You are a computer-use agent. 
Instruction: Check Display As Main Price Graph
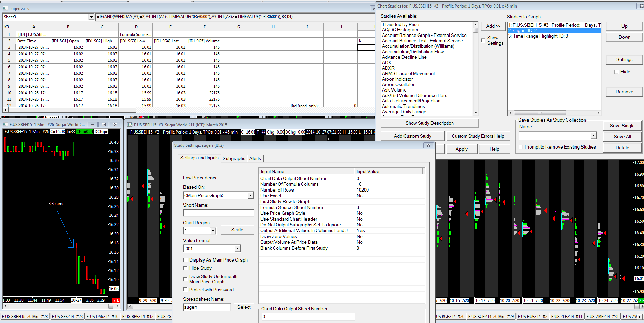coord(186,260)
